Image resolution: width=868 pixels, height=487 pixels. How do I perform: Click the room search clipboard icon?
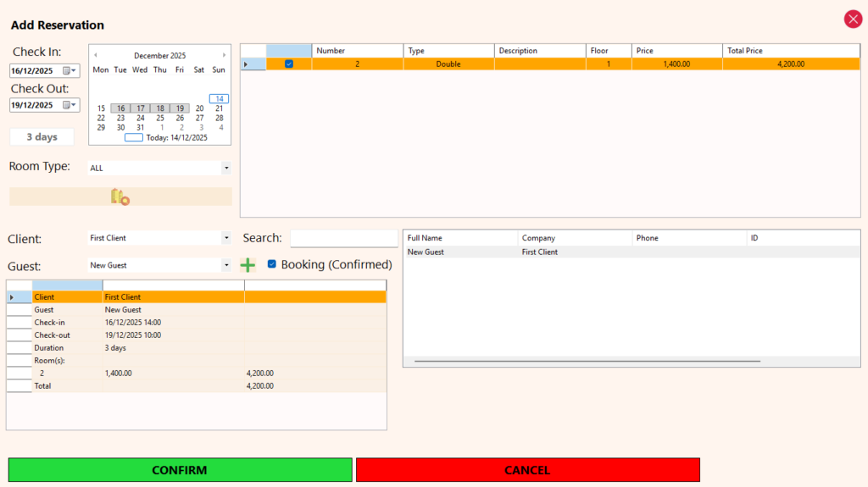(x=120, y=196)
